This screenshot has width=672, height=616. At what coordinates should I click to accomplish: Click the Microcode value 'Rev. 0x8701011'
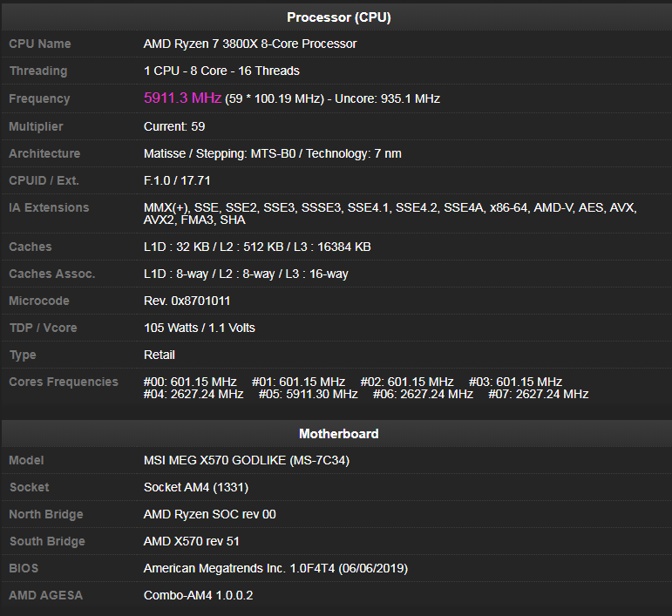187,301
